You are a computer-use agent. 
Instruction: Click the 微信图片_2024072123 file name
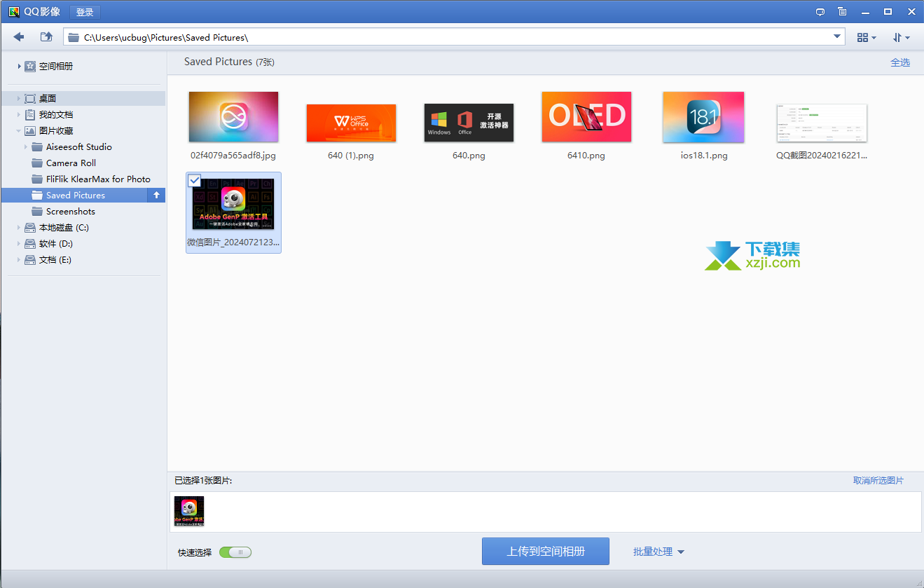(x=233, y=242)
